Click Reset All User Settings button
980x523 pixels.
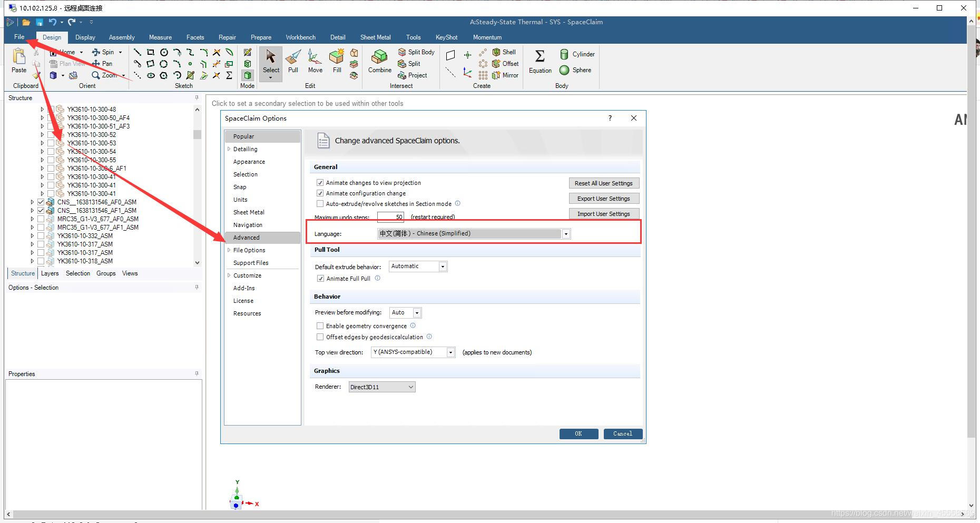[603, 183]
